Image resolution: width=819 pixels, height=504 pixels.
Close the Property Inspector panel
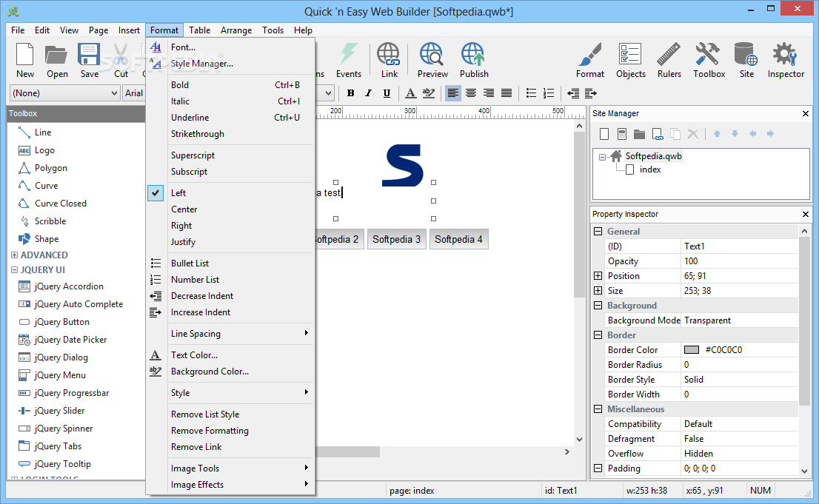pos(806,214)
